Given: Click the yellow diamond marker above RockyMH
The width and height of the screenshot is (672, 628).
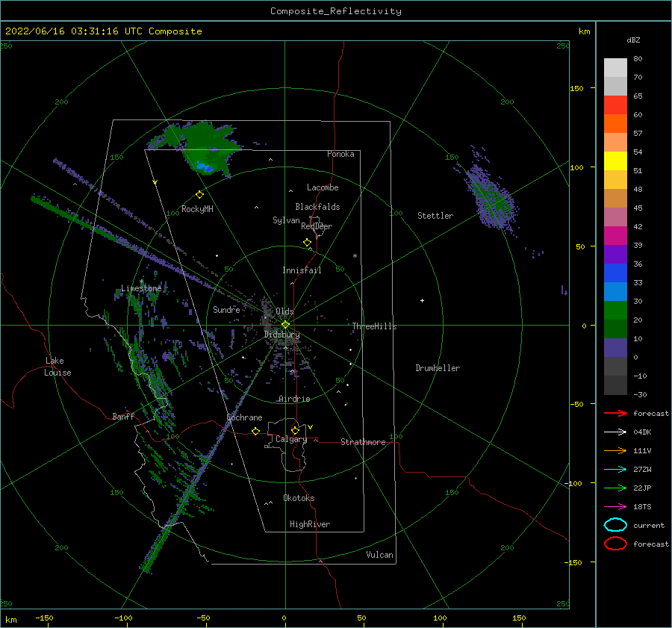Looking at the screenshot, I should coord(199,195).
